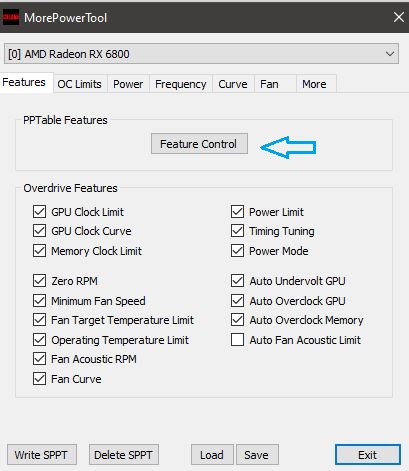Click the Exit button
The width and height of the screenshot is (409, 471).
[x=368, y=455]
